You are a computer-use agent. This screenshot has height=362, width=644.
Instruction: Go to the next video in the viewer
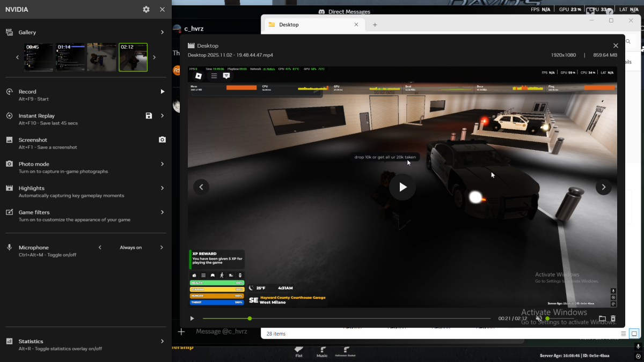[x=603, y=187]
